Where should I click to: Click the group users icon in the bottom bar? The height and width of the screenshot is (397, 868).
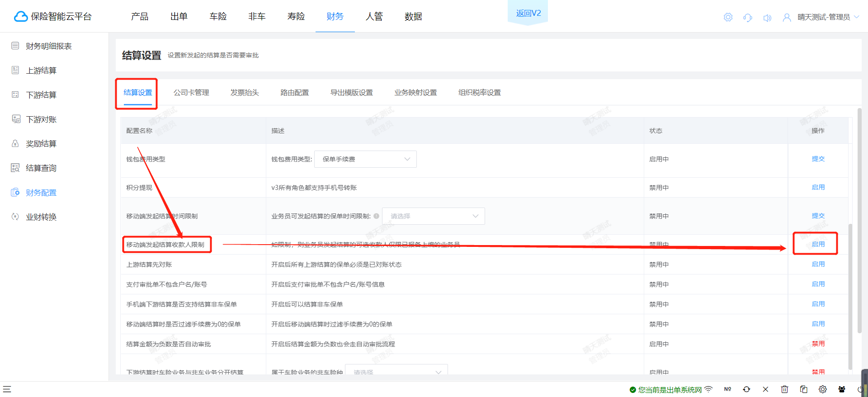(x=841, y=389)
